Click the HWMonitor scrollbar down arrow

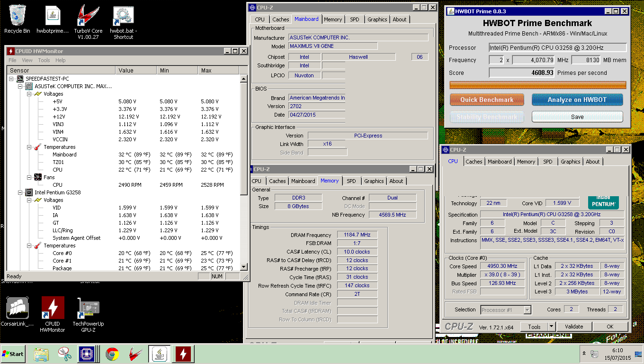coord(244,267)
